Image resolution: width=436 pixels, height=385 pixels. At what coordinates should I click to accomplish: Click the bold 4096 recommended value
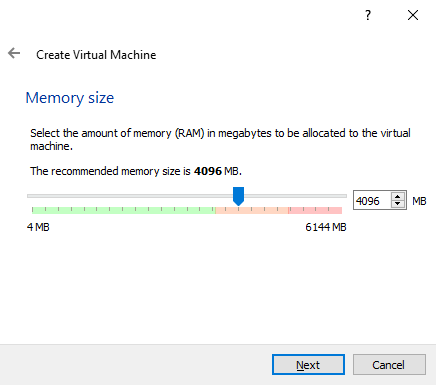click(x=208, y=171)
